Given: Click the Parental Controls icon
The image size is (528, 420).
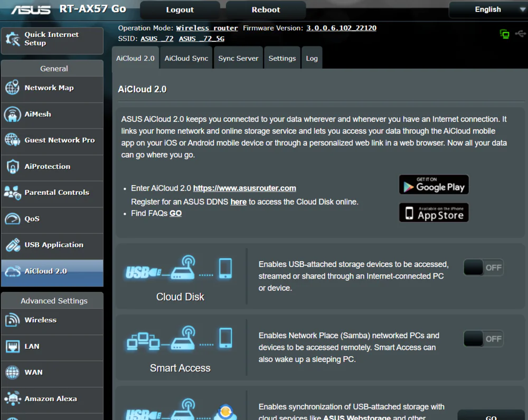Looking at the screenshot, I should [x=13, y=193].
